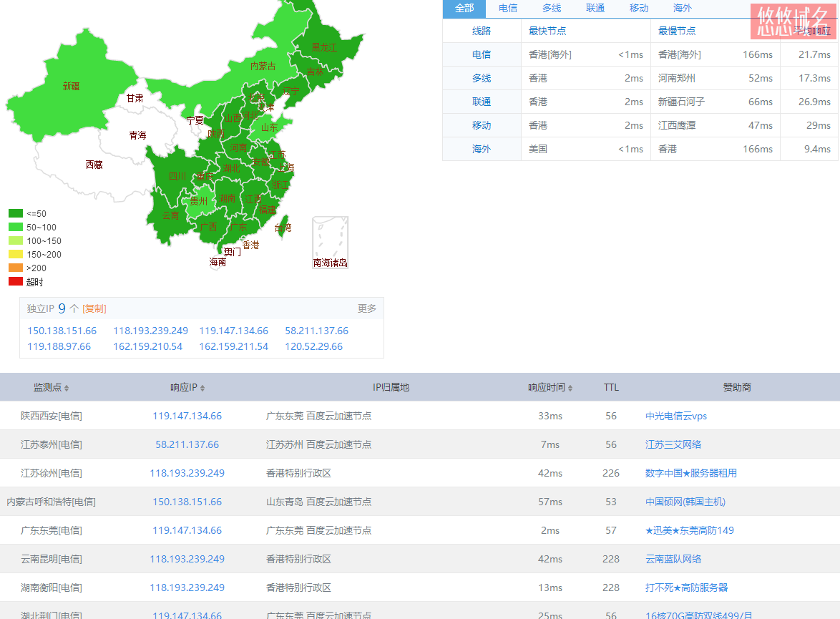Switch to the 电信 tab
Image resolution: width=840 pixels, height=619 pixels.
tap(508, 8)
